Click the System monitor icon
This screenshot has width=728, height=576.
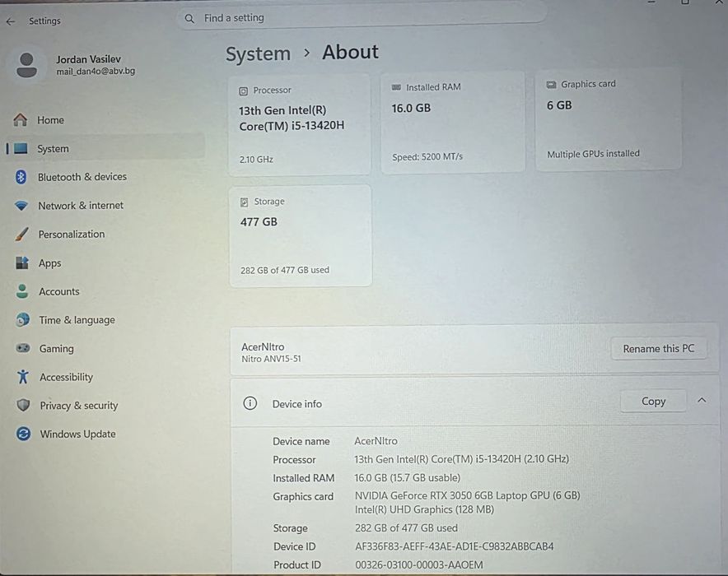pyautogui.click(x=21, y=148)
